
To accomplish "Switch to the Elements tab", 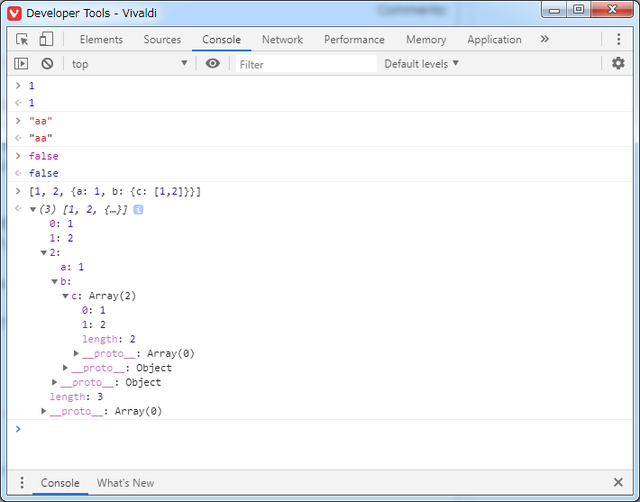I will click(101, 40).
